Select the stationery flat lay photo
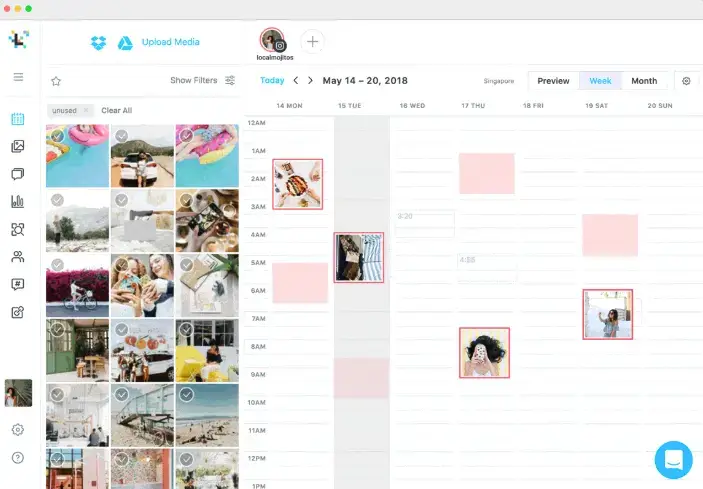Image resolution: width=703 pixels, height=489 pixels. click(207, 286)
